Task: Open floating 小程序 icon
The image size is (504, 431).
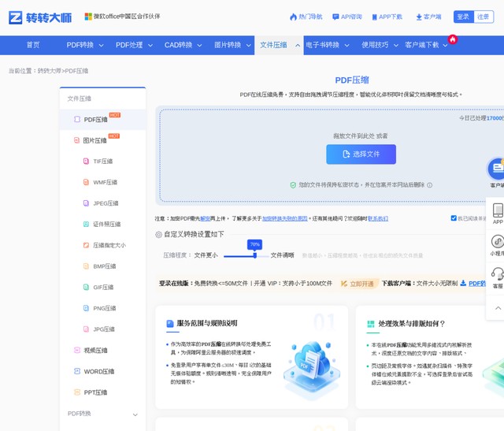Action: point(498,241)
